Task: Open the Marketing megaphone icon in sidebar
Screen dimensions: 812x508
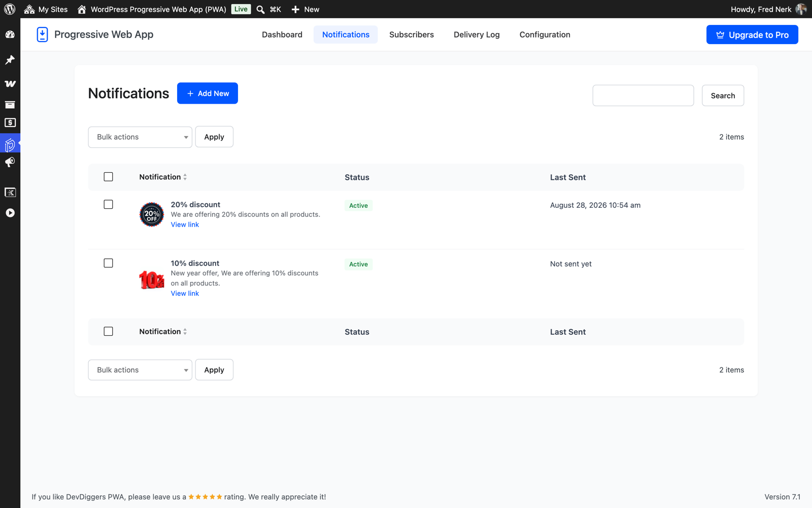Action: [10, 162]
